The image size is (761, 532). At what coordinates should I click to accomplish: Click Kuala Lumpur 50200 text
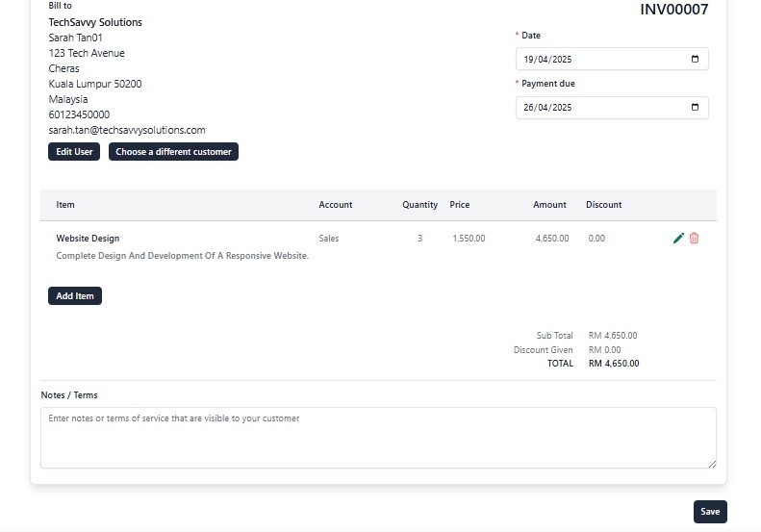[95, 84]
